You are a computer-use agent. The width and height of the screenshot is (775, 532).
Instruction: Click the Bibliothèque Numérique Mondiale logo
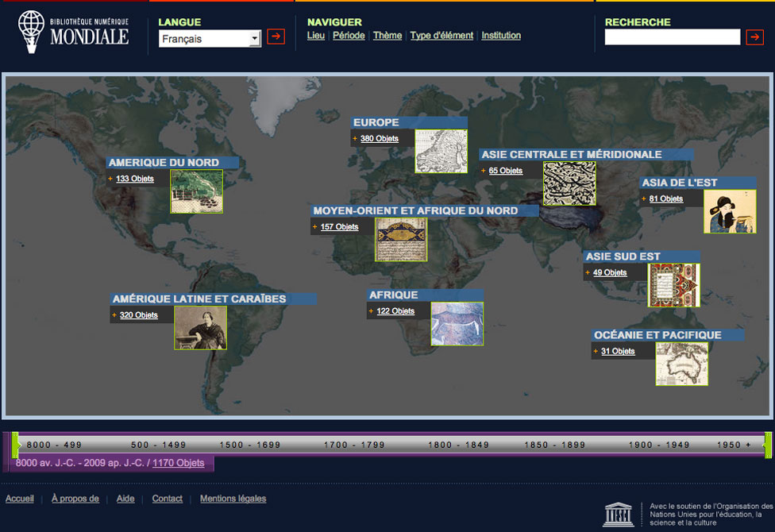point(73,33)
